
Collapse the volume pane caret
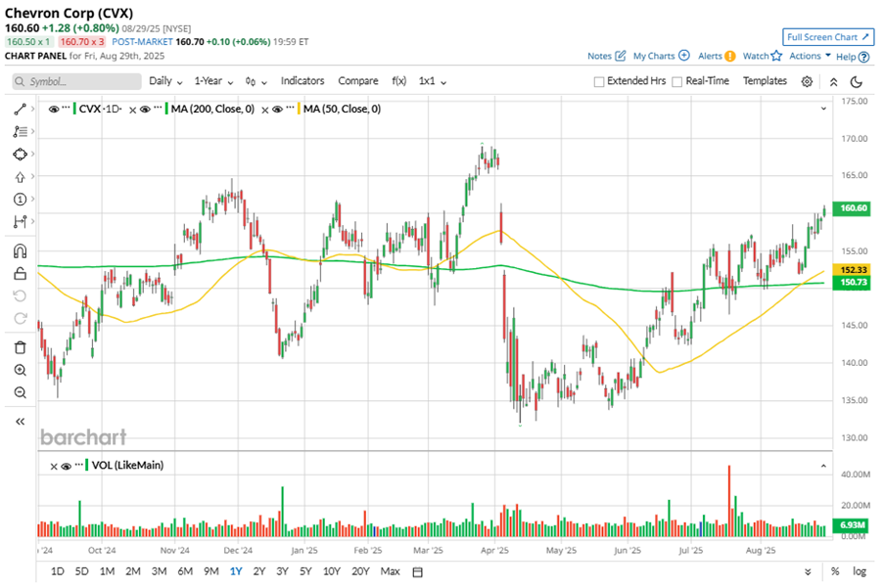coord(823,467)
